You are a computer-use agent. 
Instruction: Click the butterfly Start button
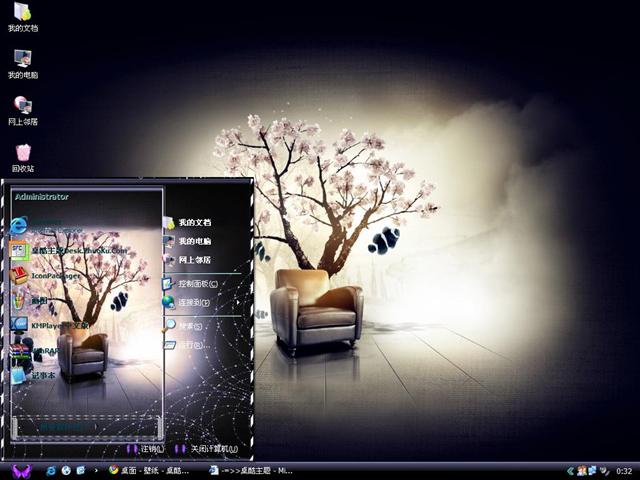[x=21, y=471]
